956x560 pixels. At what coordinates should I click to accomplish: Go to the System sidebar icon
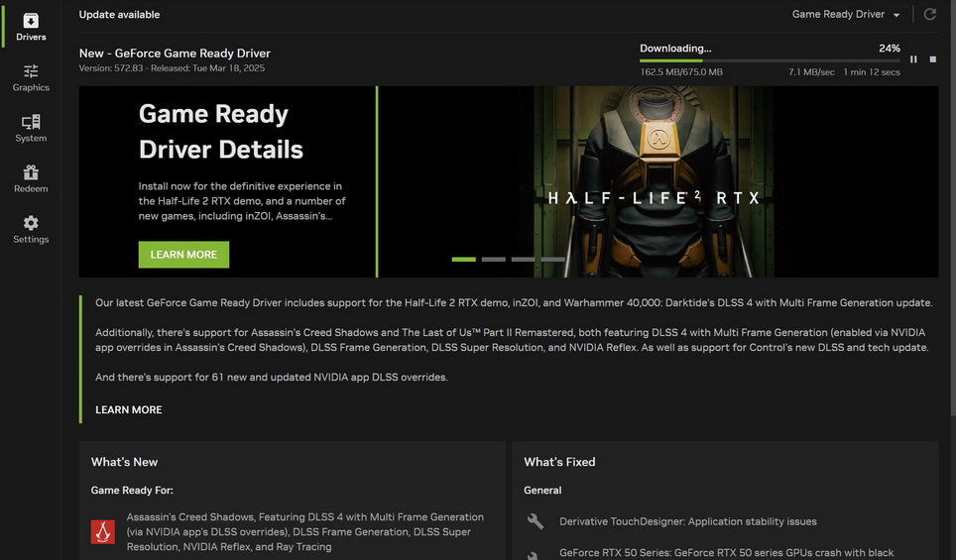point(31,128)
